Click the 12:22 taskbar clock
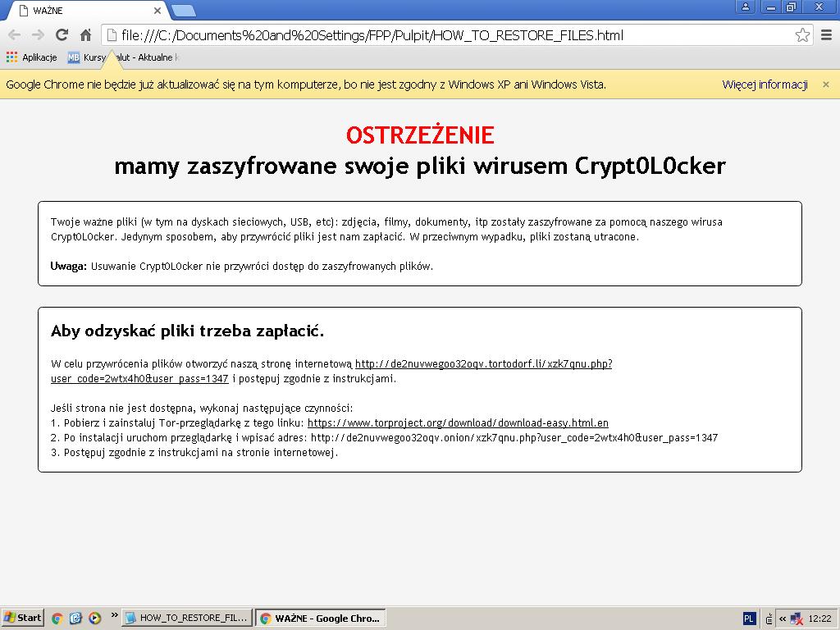 [819, 619]
